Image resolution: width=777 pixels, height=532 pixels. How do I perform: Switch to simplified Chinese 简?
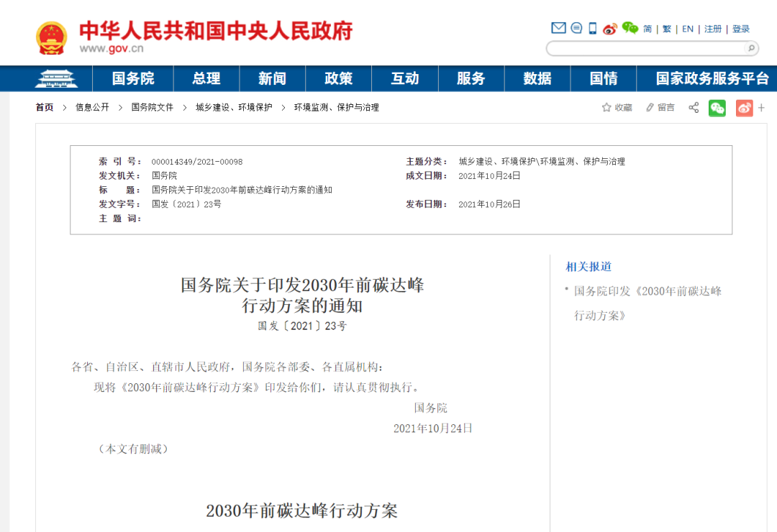pyautogui.click(x=647, y=29)
